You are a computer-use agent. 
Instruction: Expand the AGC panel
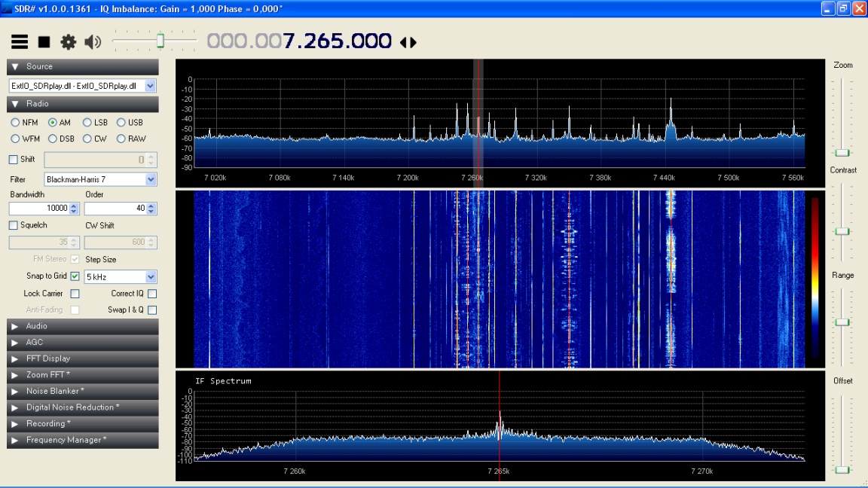pyautogui.click(x=82, y=343)
